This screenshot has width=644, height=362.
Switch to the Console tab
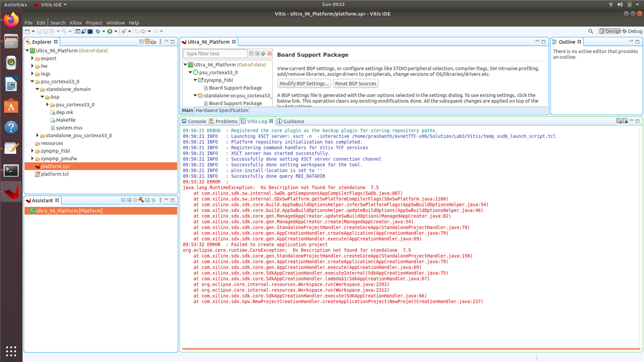tap(194, 121)
